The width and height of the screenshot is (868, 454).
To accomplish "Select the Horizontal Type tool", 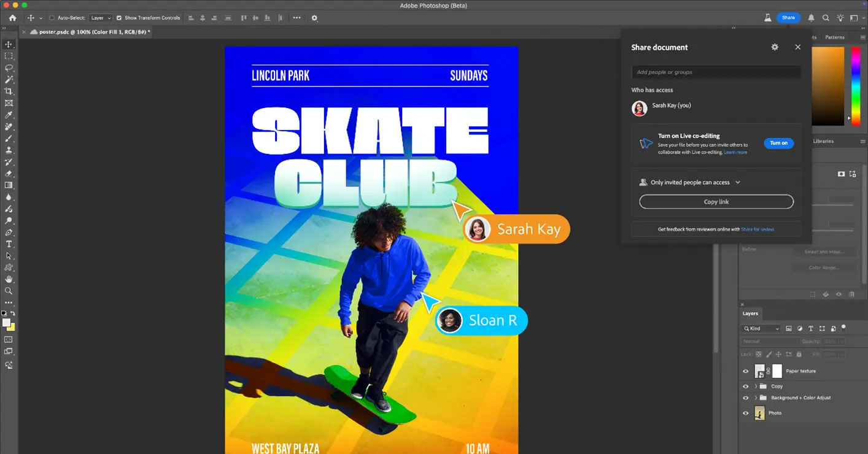I will click(9, 244).
